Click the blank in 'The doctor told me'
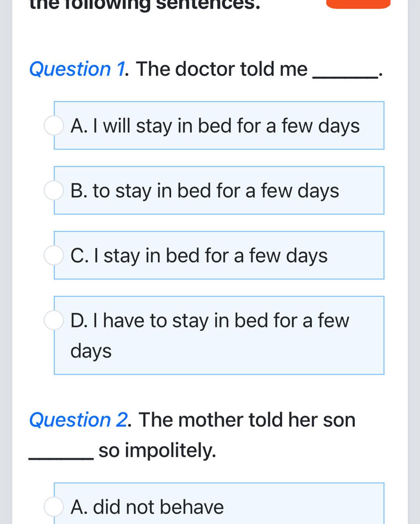 (x=345, y=75)
